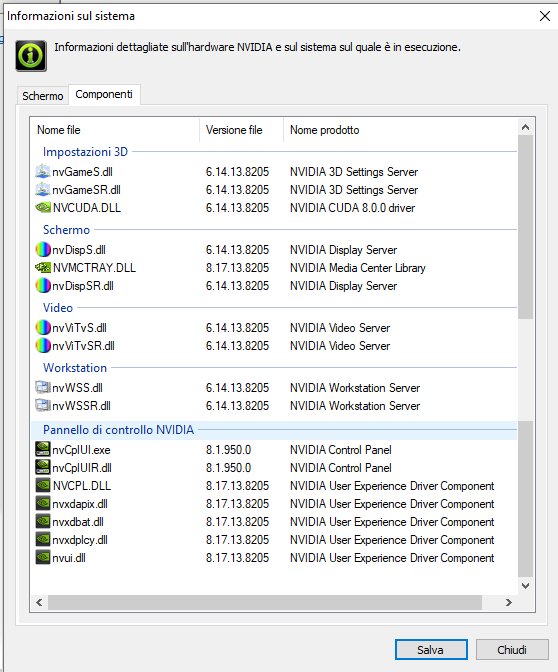
Task: Select the nvWSSR.dll file name
Action: pyautogui.click(x=81, y=406)
